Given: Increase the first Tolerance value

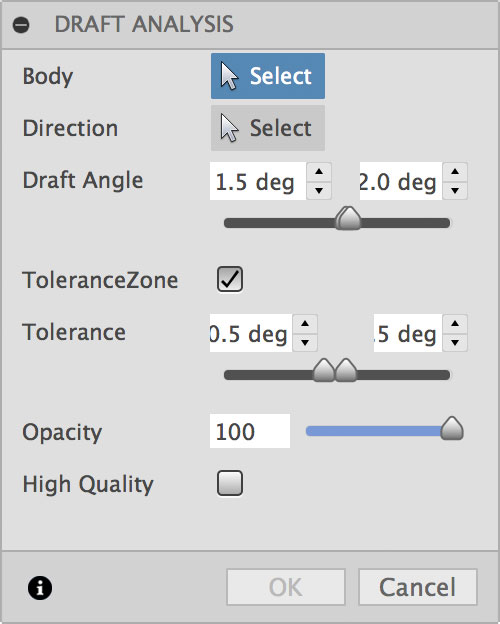Looking at the screenshot, I should [305, 324].
